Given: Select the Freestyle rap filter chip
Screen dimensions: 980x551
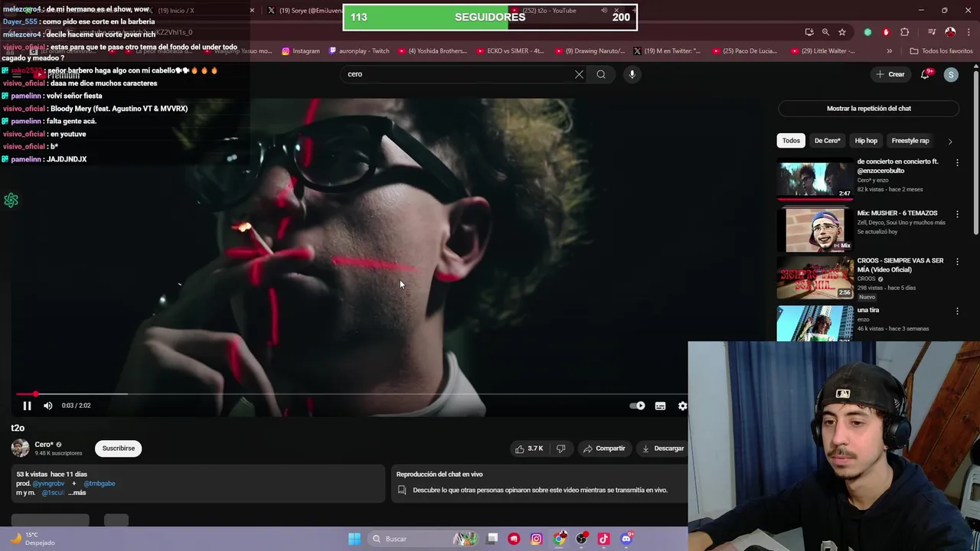Looking at the screenshot, I should pyautogui.click(x=910, y=141).
